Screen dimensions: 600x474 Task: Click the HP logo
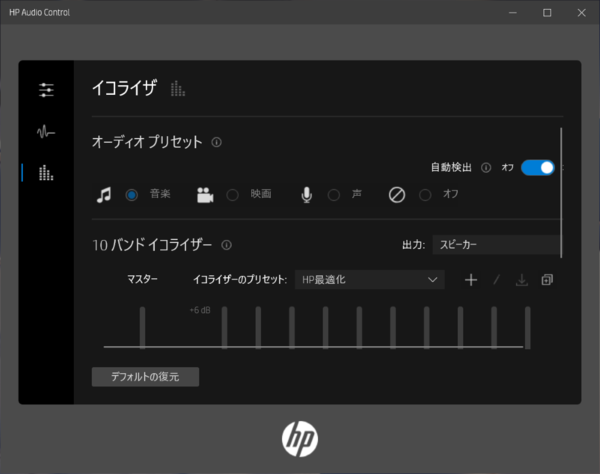[x=300, y=439]
